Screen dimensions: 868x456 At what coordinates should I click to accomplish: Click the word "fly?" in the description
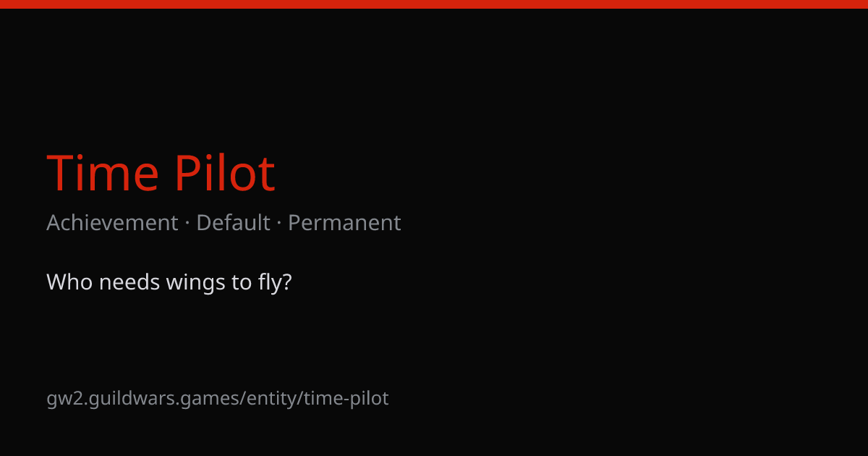coord(275,284)
